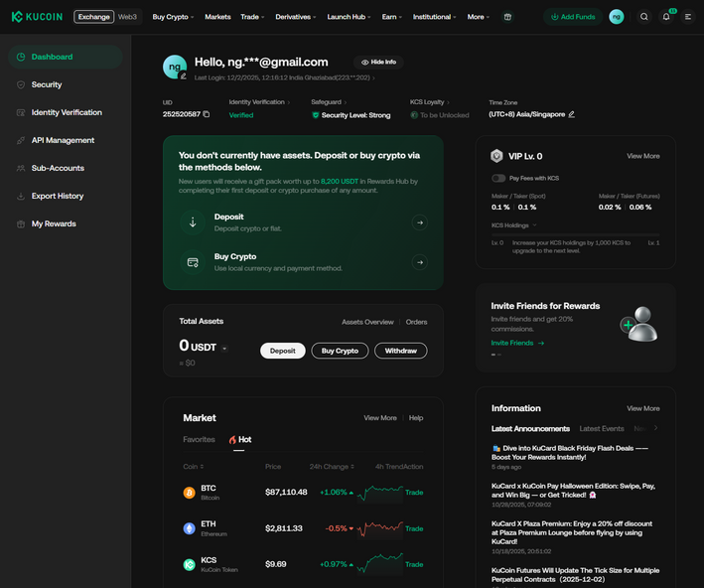Click Trade for KCS
The height and width of the screenshot is (588, 704).
point(414,564)
